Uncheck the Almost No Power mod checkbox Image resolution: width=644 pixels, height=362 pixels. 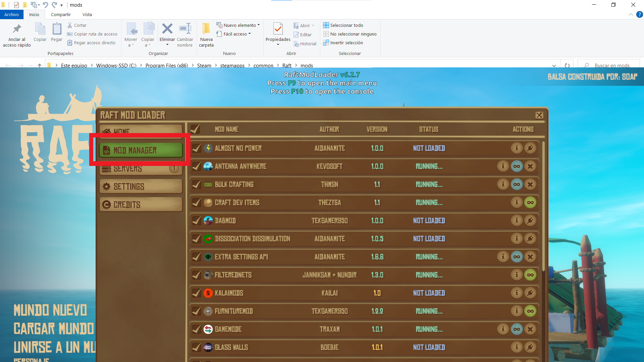click(x=197, y=148)
